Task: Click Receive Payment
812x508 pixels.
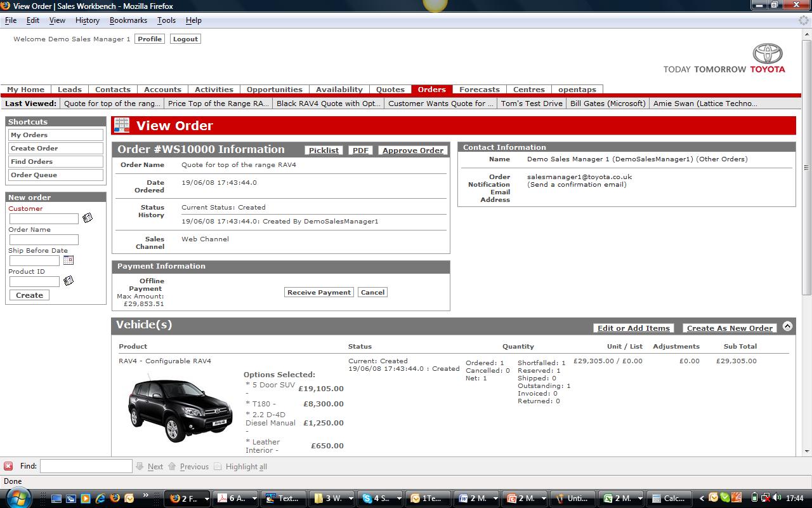Action: tap(319, 292)
